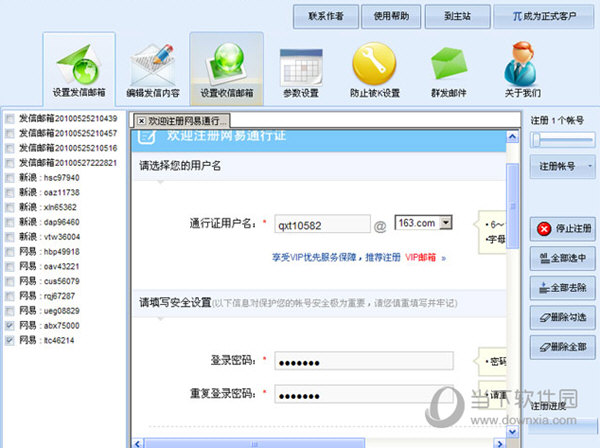The width and height of the screenshot is (600, 448).
Task: Open 注册帐号 dropdown button
Action: click(562, 166)
